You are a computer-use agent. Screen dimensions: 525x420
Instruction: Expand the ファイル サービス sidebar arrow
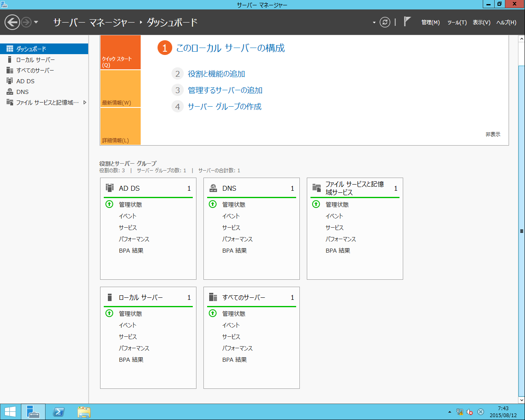point(84,103)
